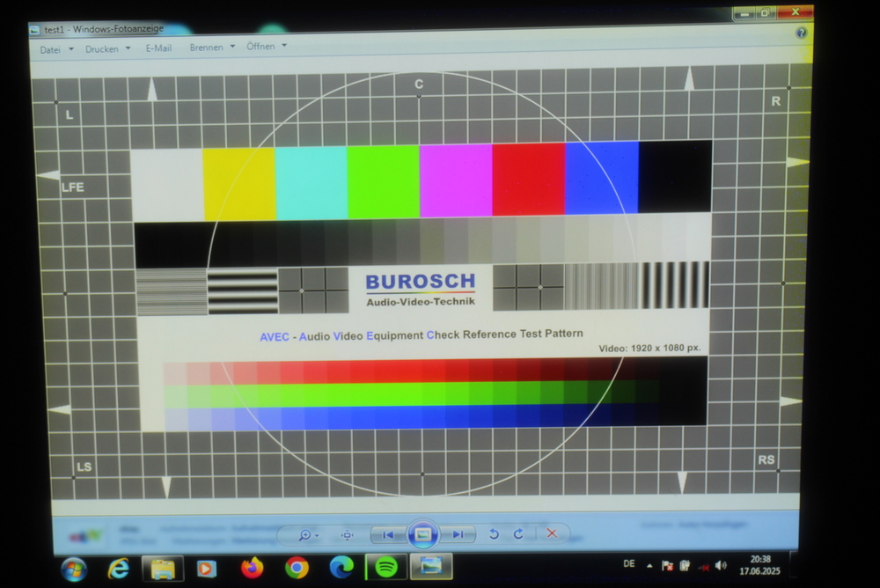Show hidden tray icons arrow
This screenshot has height=588, width=880.
649,566
